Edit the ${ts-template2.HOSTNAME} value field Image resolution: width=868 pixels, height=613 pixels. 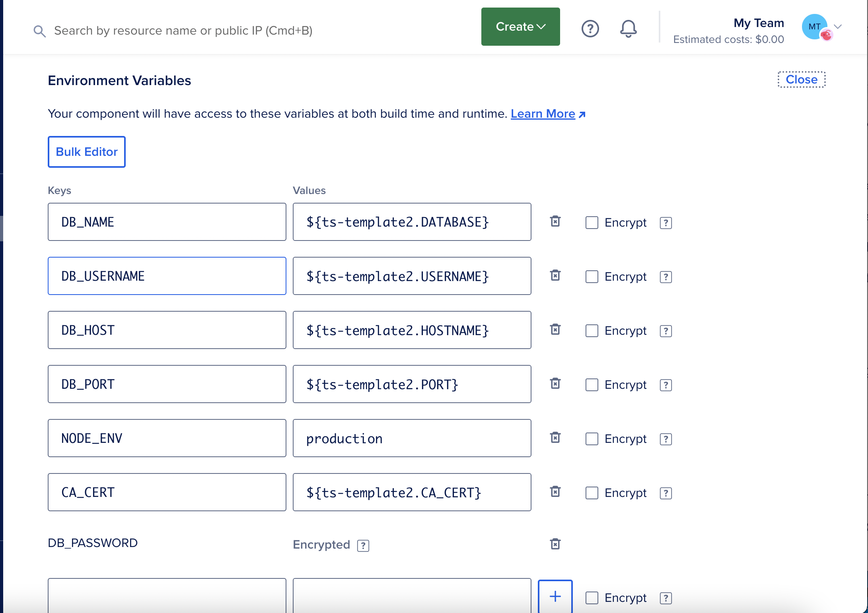tap(412, 330)
